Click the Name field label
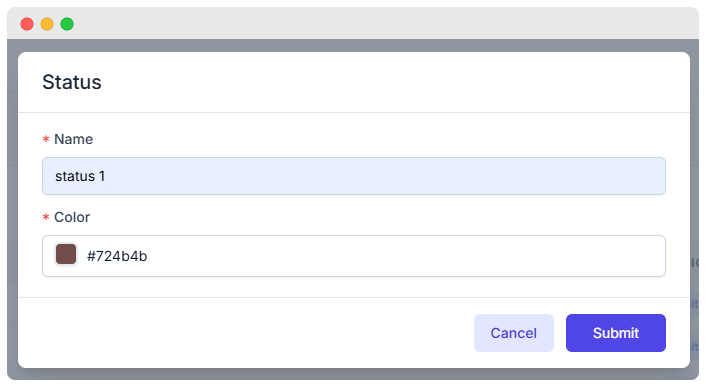 click(x=73, y=139)
